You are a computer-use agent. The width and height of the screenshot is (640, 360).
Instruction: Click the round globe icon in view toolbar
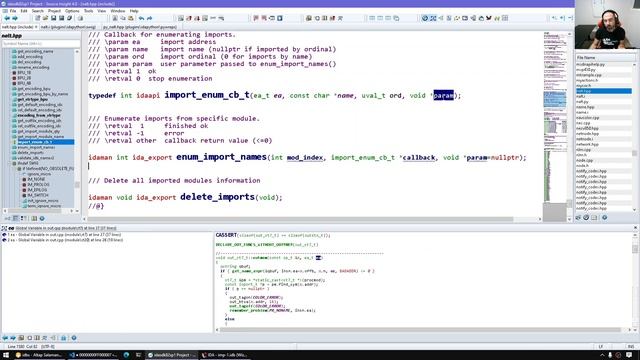pos(425,18)
